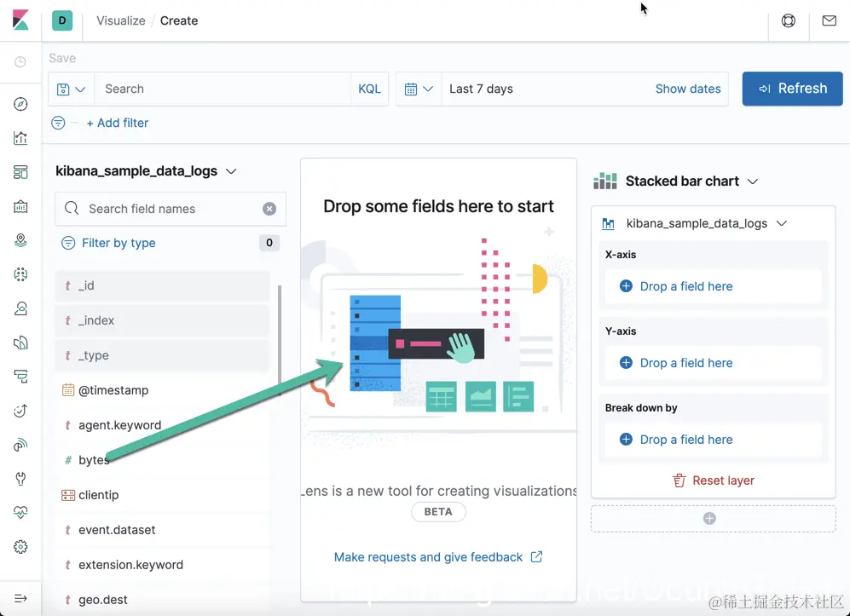Screen dimensions: 850x616
Task: Open SIEM broadcast icon in sidebar
Action: [20, 445]
